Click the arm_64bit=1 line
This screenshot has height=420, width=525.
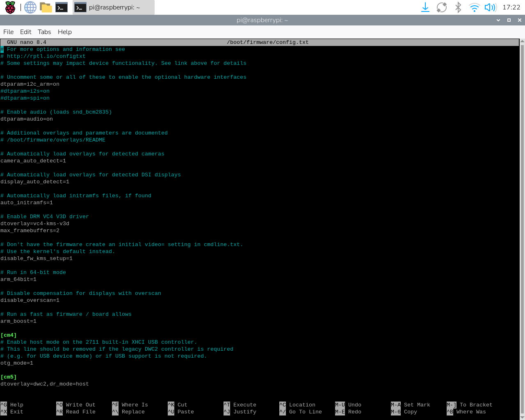[x=18, y=279]
